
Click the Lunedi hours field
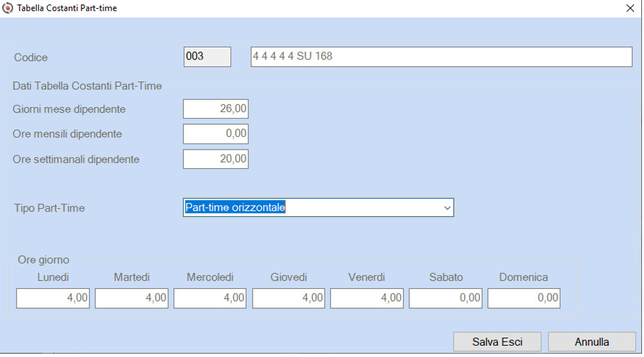coord(53,298)
